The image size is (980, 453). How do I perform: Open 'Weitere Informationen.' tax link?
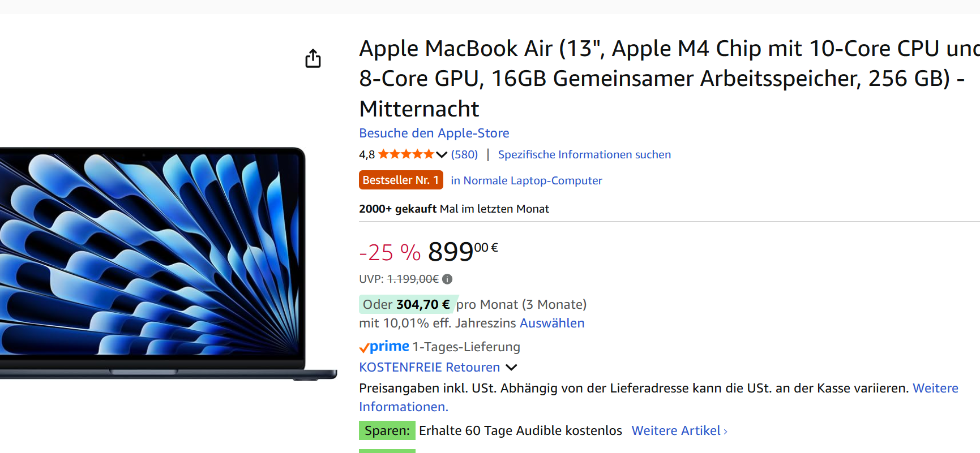point(404,407)
